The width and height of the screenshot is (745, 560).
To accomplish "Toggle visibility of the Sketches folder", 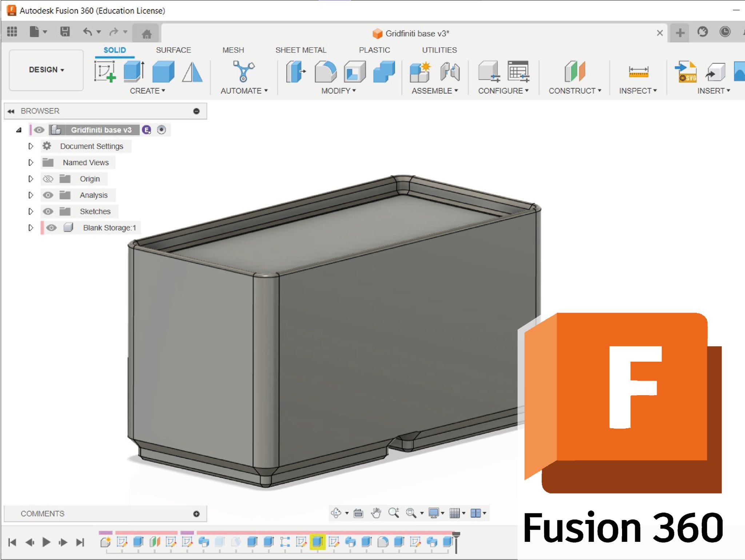I will click(x=49, y=211).
